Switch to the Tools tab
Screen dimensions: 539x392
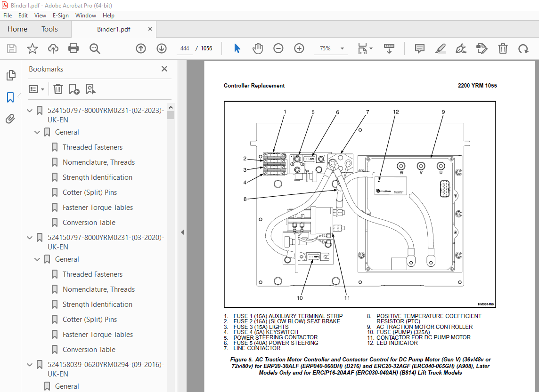tap(49, 29)
